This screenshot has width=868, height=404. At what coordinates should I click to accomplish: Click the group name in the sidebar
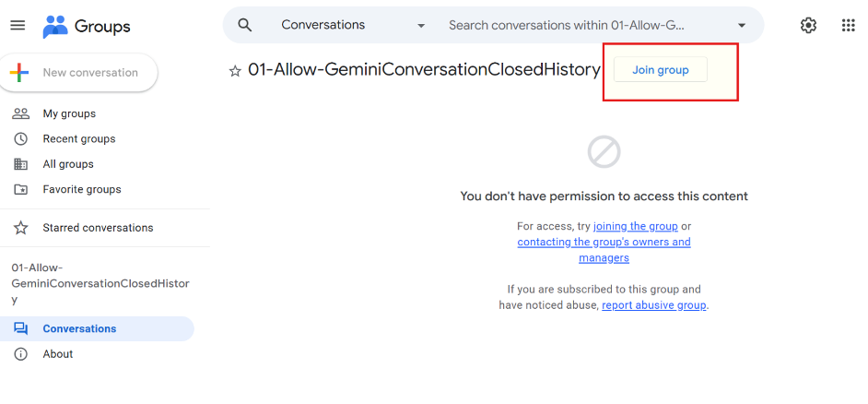click(100, 284)
